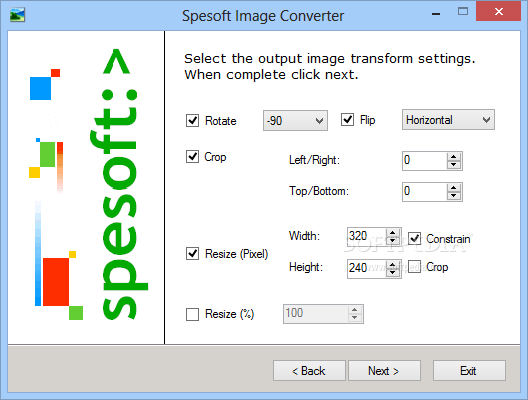Image resolution: width=528 pixels, height=400 pixels.
Task: Click the Resize percent up arrow
Action: coord(355,310)
